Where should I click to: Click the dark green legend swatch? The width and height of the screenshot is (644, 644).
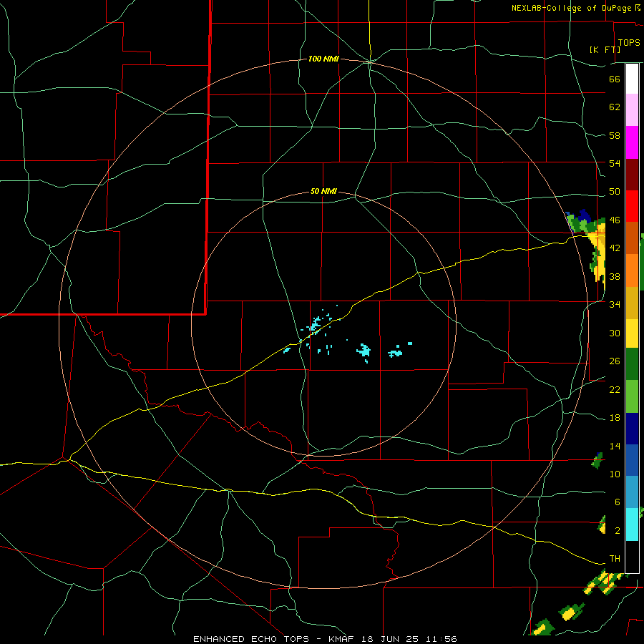coord(632,364)
